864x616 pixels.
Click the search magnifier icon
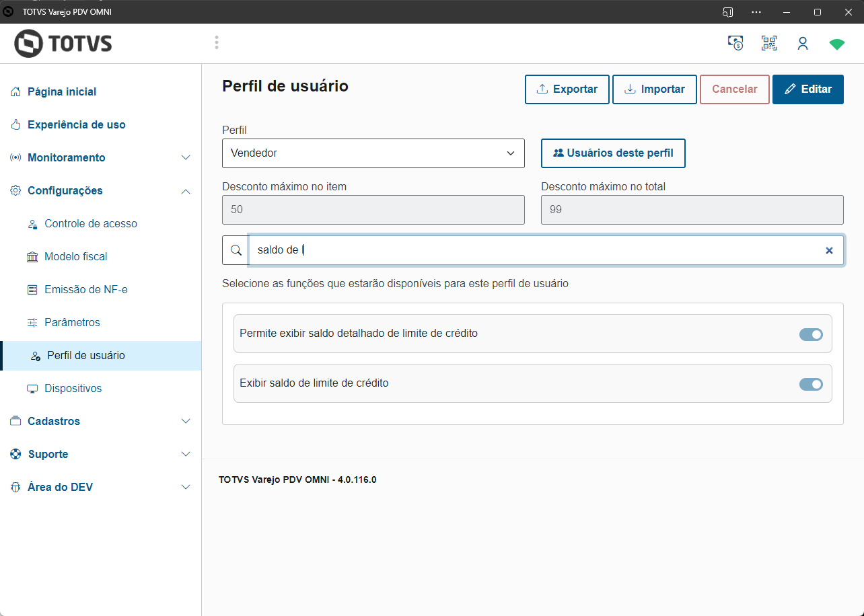236,250
